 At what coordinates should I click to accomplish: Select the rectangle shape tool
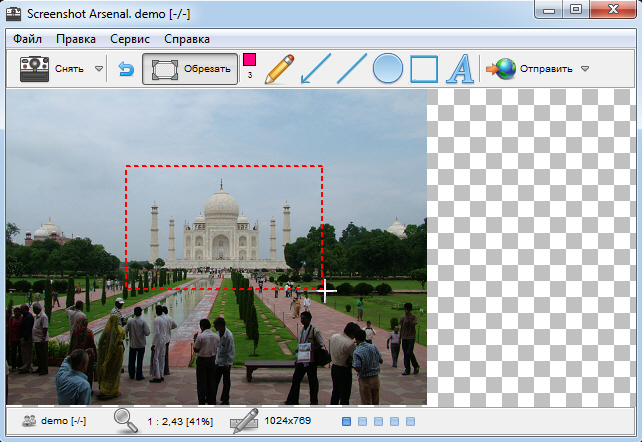click(x=424, y=69)
